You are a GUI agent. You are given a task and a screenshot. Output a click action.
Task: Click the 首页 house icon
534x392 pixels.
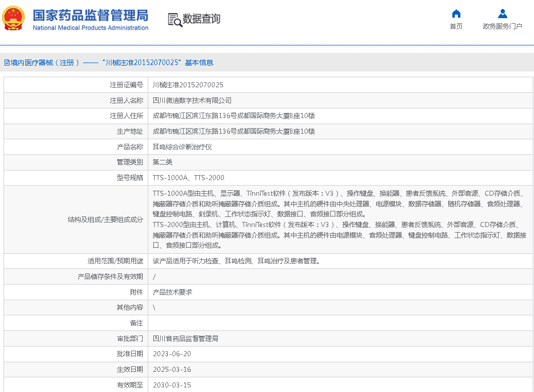(x=456, y=14)
